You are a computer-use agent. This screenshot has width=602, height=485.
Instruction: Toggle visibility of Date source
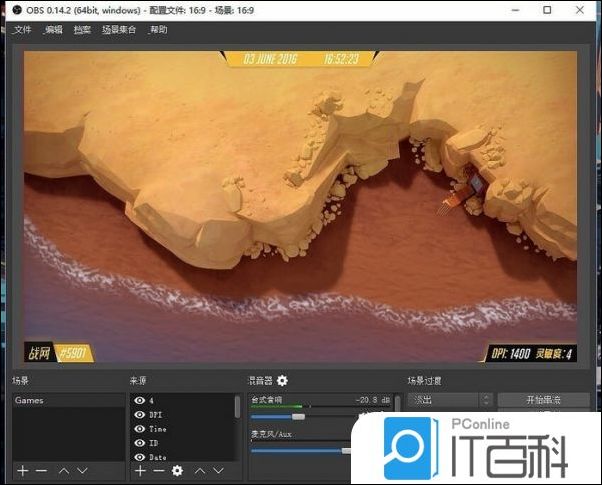coord(139,457)
